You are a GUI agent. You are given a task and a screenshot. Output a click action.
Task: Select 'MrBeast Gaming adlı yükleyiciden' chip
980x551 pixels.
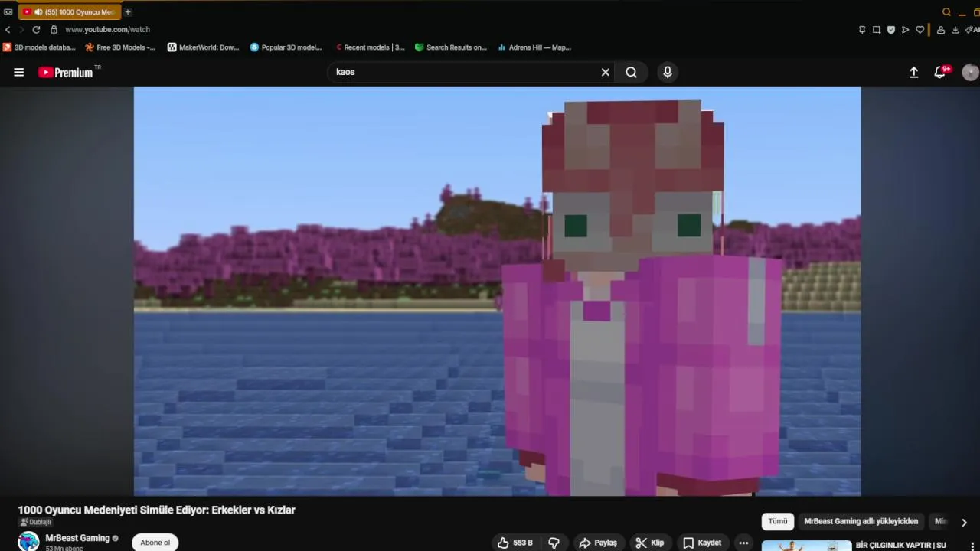coord(861,521)
